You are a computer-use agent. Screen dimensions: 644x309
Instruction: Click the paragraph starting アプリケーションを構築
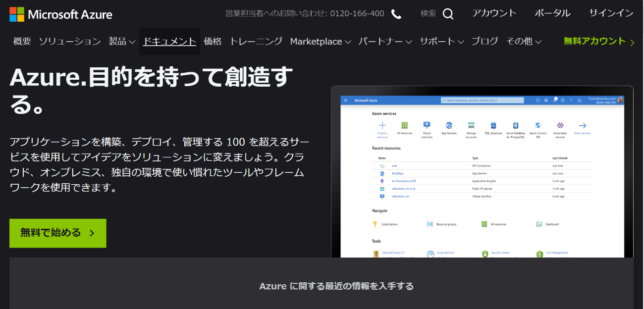click(x=159, y=165)
